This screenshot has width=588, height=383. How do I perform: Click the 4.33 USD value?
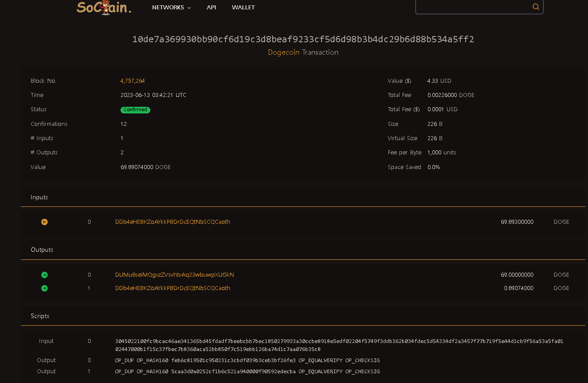coord(439,81)
